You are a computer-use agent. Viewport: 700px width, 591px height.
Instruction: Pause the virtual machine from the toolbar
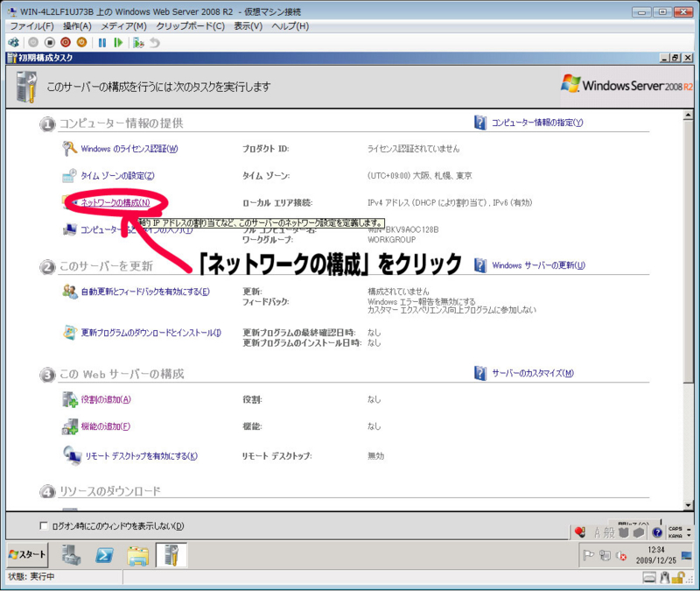102,41
